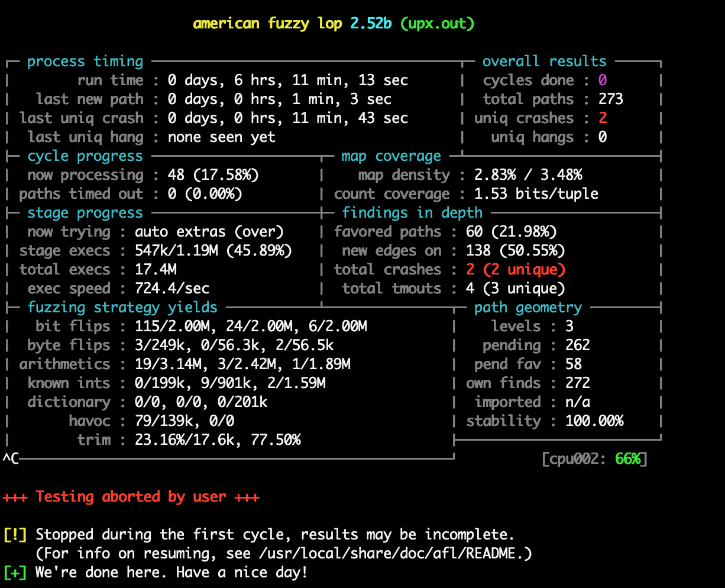Click the exec speed value 724.4/sec
The height and width of the screenshot is (588, 725).
point(172,289)
